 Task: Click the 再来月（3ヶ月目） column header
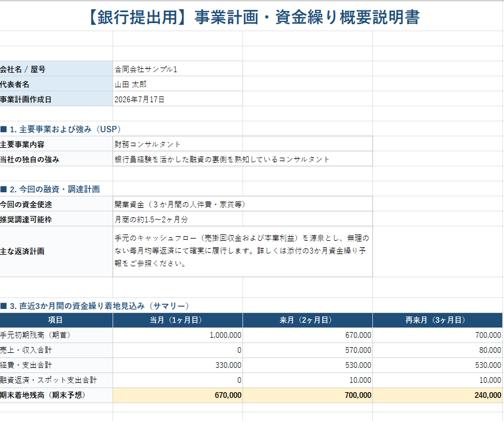[438, 320]
